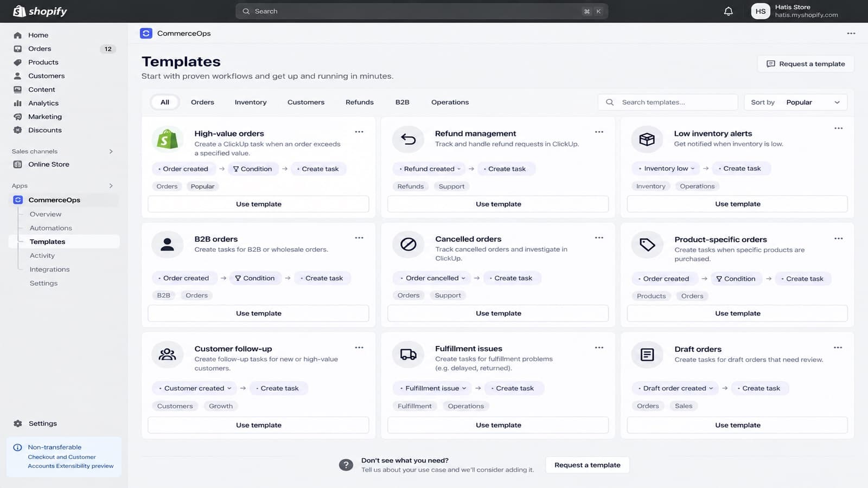Click the CommerceOps app icon in header
The height and width of the screenshot is (488, 868).
(146, 34)
